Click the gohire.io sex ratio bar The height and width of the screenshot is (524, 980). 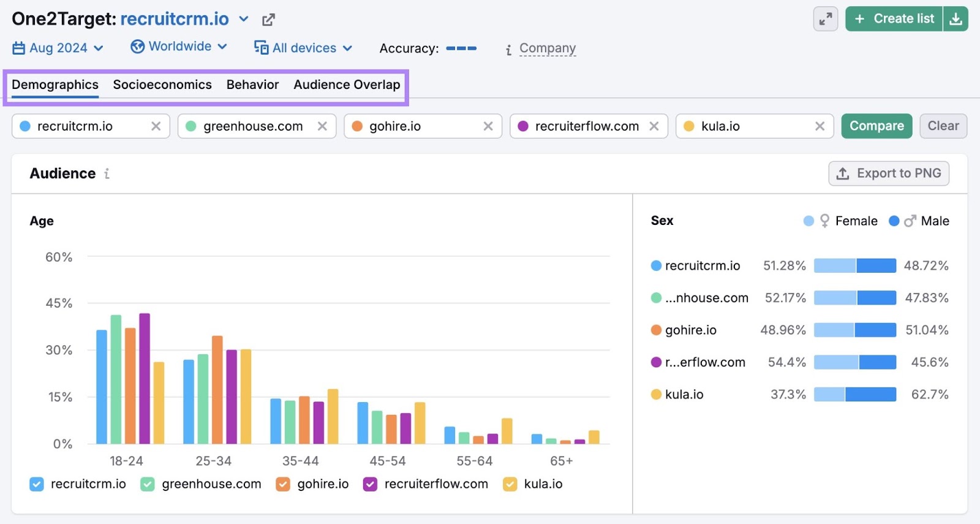click(x=855, y=330)
